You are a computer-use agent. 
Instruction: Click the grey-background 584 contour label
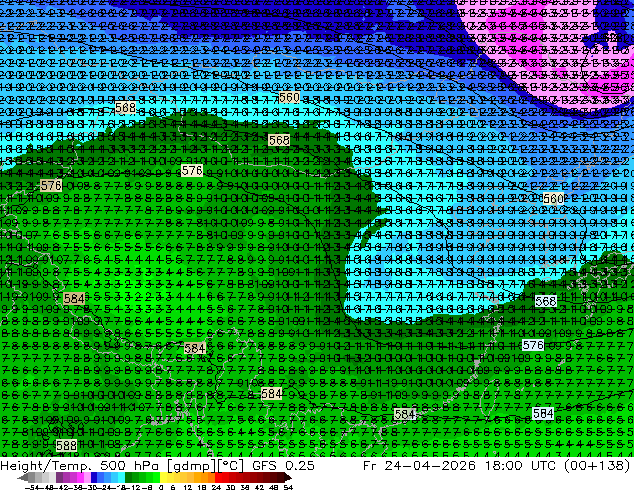(405, 414)
